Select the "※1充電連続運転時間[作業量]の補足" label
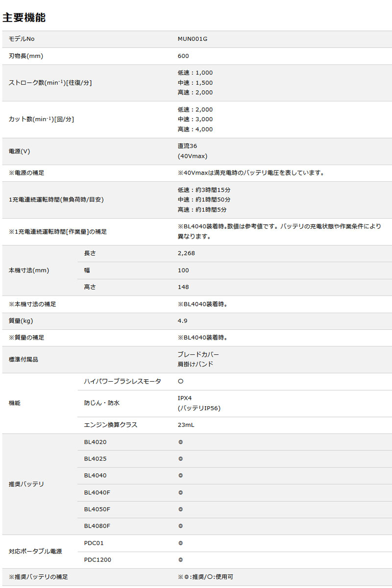Viewport: 392px width, 588px height. click(58, 231)
